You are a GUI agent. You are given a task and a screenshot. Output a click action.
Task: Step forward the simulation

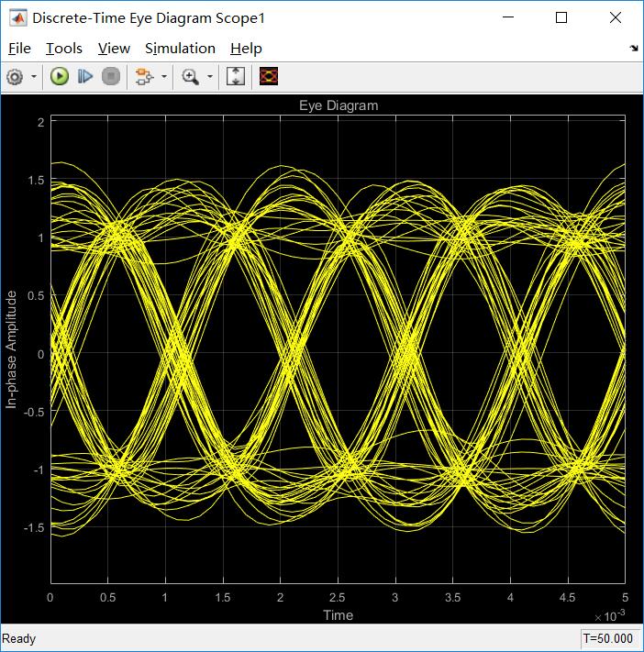(85, 77)
